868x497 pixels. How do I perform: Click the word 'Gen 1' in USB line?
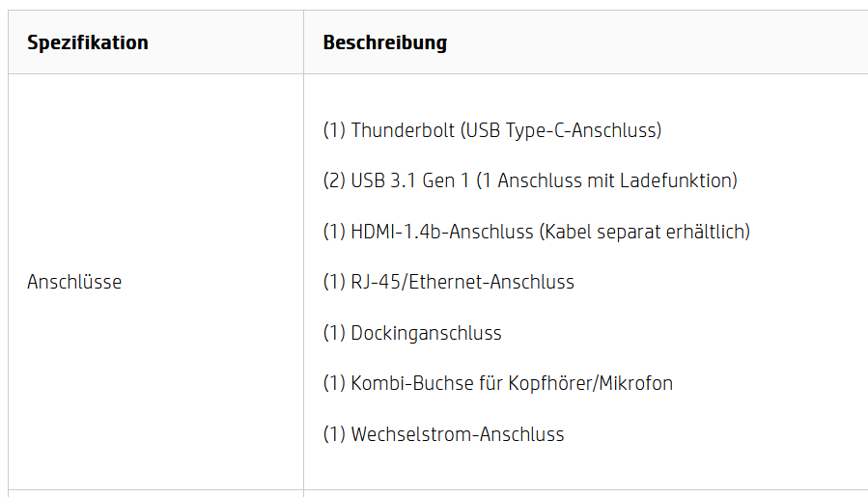pos(445,180)
